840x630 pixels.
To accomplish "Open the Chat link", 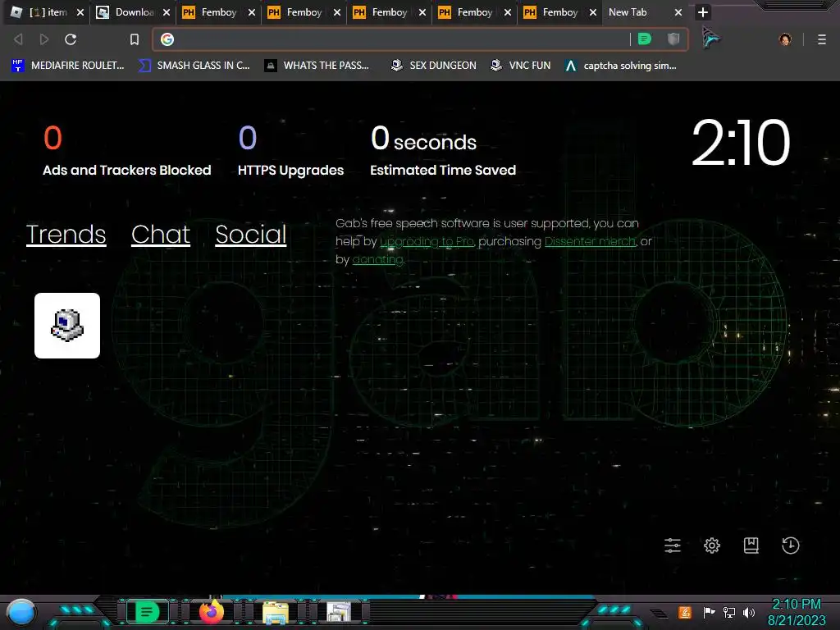I will click(161, 234).
